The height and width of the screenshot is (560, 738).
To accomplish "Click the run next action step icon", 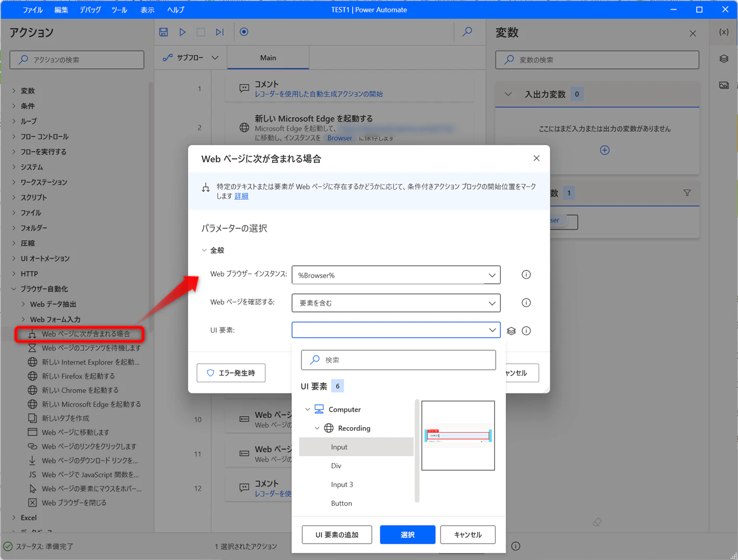I will [220, 32].
